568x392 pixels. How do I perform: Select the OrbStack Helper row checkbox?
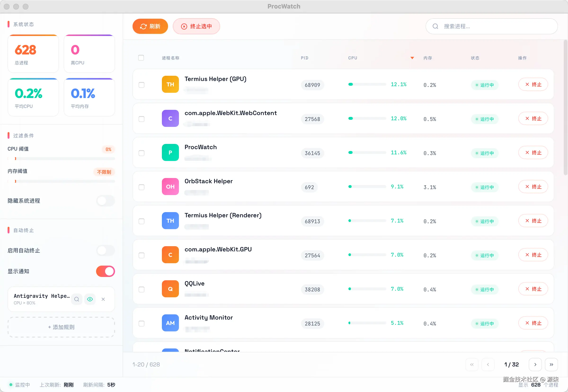point(142,187)
